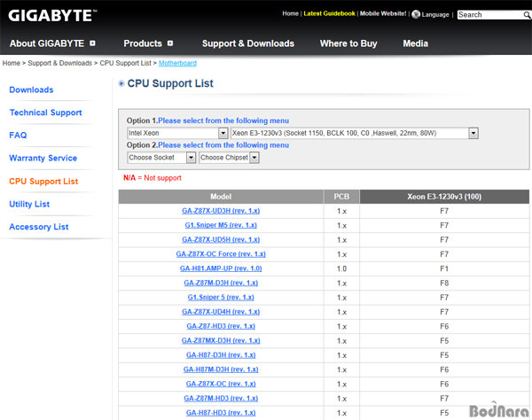Open GA-H87-HD3 (rev. 1.x) link
Image resolution: width=532 pixels, height=420 pixels.
[x=221, y=413]
